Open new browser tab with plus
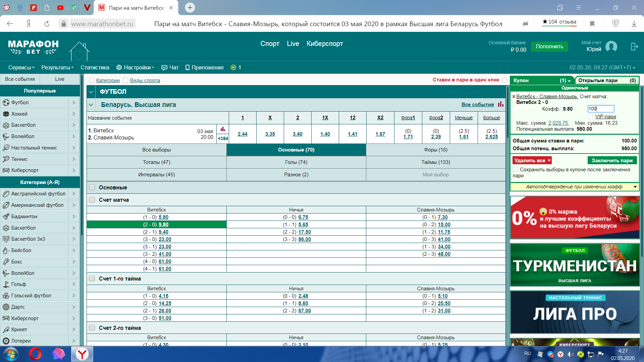This screenshot has height=362, width=644. coord(190,8)
